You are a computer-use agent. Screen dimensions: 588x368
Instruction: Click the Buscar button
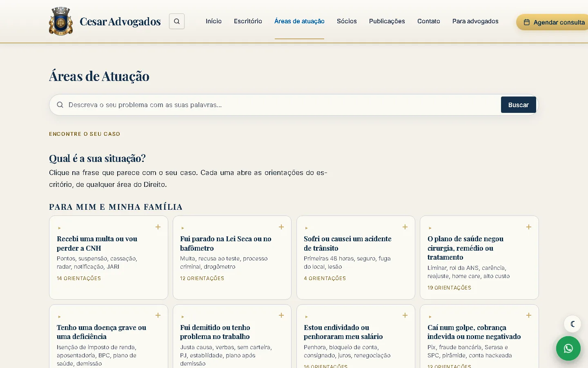(x=519, y=105)
